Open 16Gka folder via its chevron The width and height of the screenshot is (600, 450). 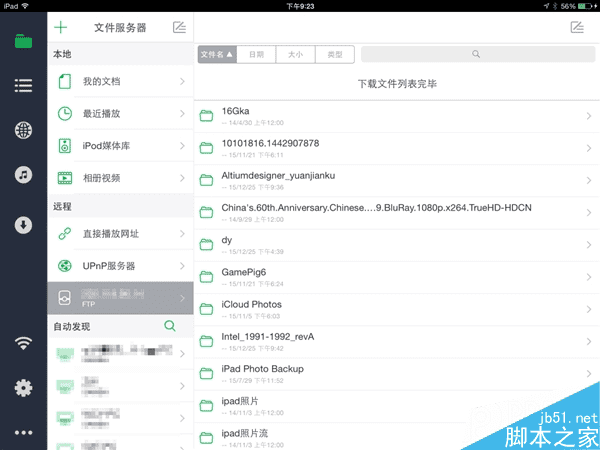tap(589, 116)
